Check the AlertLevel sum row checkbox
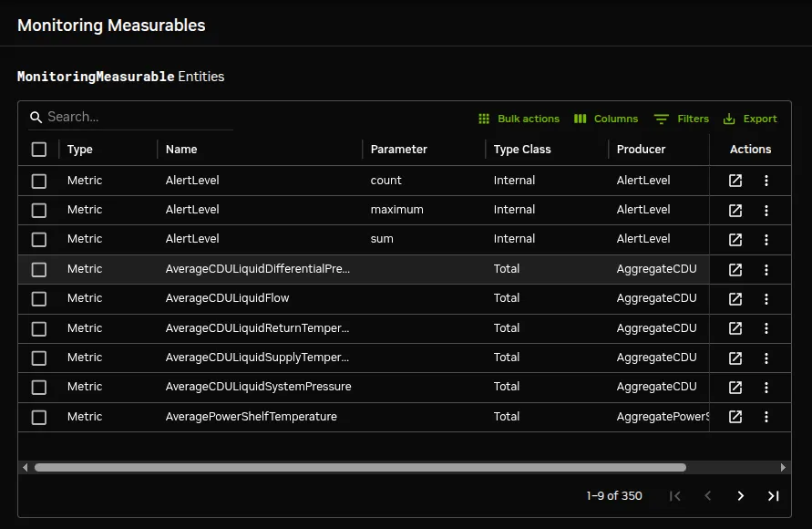The width and height of the screenshot is (812, 529). click(39, 239)
